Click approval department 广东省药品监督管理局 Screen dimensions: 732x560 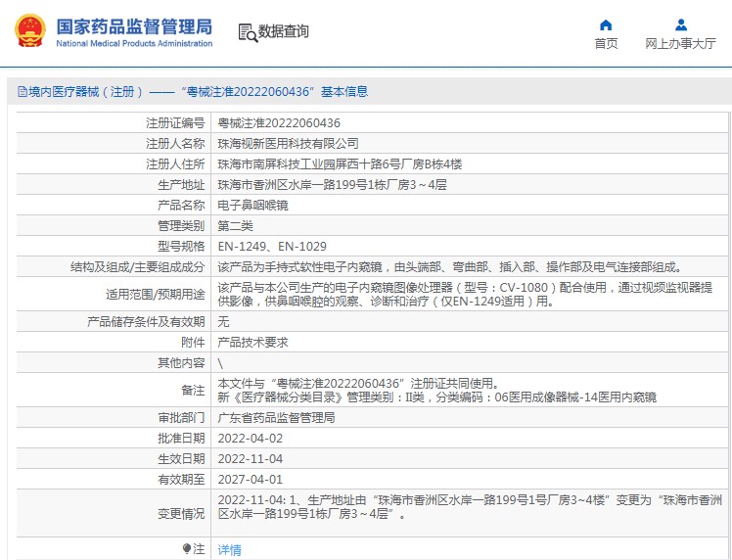click(x=276, y=417)
